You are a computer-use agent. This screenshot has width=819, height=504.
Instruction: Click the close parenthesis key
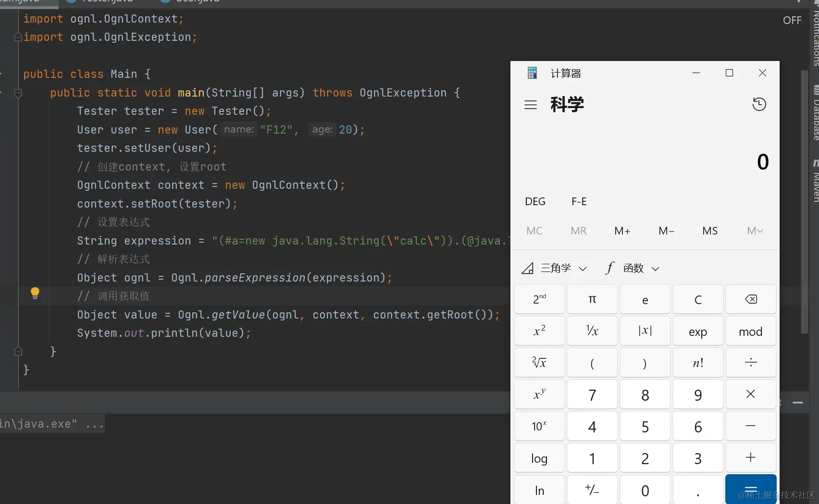645,363
